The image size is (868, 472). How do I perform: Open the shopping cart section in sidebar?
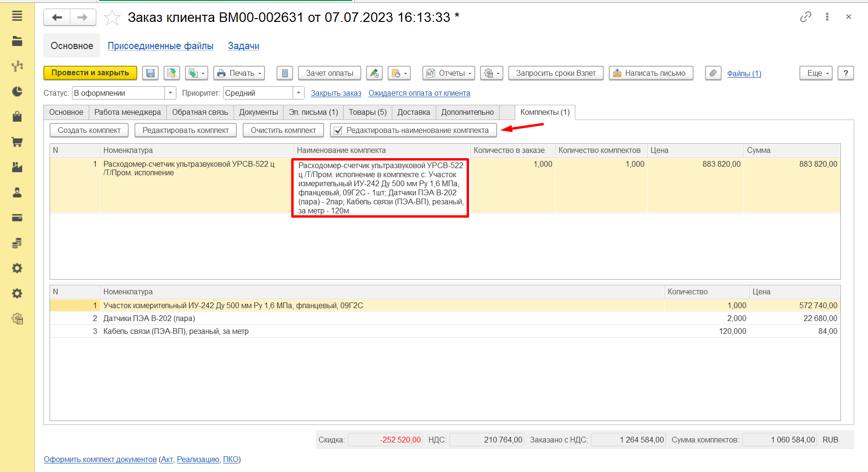tap(17, 142)
